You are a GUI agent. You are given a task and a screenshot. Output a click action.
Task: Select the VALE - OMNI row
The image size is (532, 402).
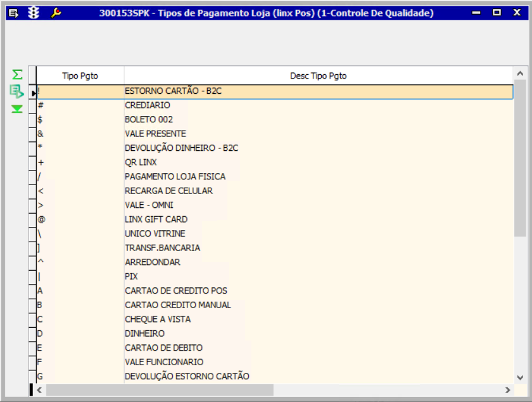tap(275, 205)
